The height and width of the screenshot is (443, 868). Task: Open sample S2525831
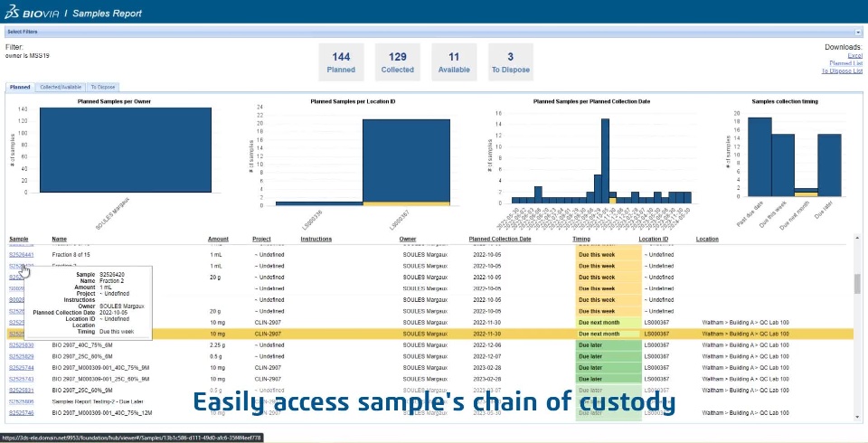[21, 391]
